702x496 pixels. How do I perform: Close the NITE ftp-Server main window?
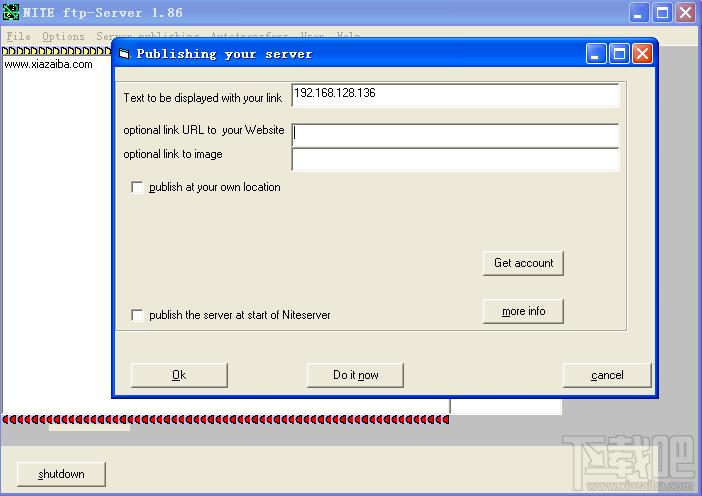click(x=685, y=13)
